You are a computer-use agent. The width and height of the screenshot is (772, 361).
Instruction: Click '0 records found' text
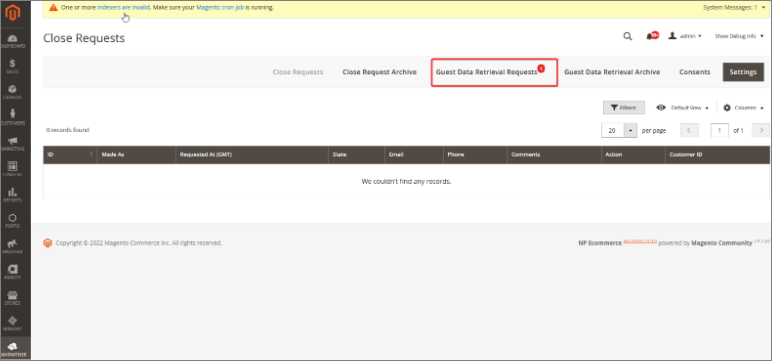pos(67,131)
